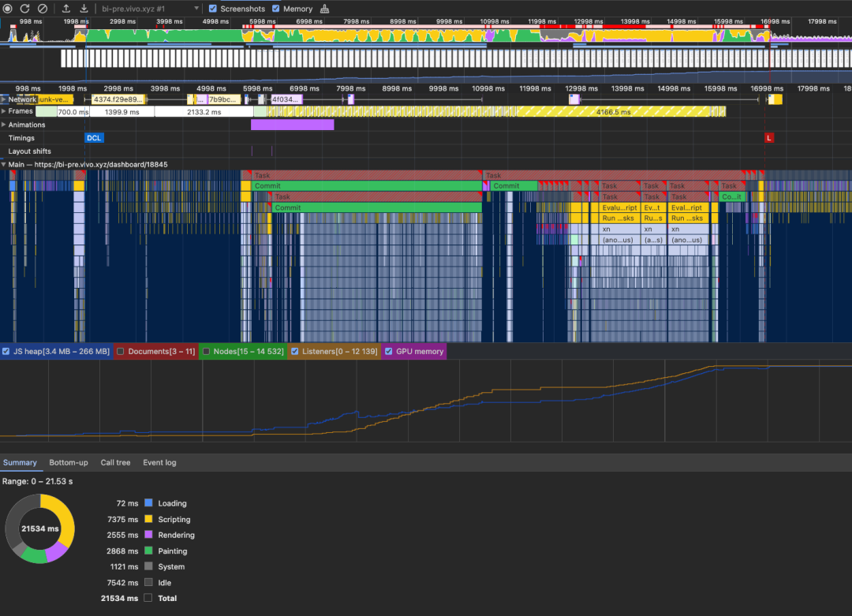Uncheck the Screenshots checkbox

tap(213, 9)
